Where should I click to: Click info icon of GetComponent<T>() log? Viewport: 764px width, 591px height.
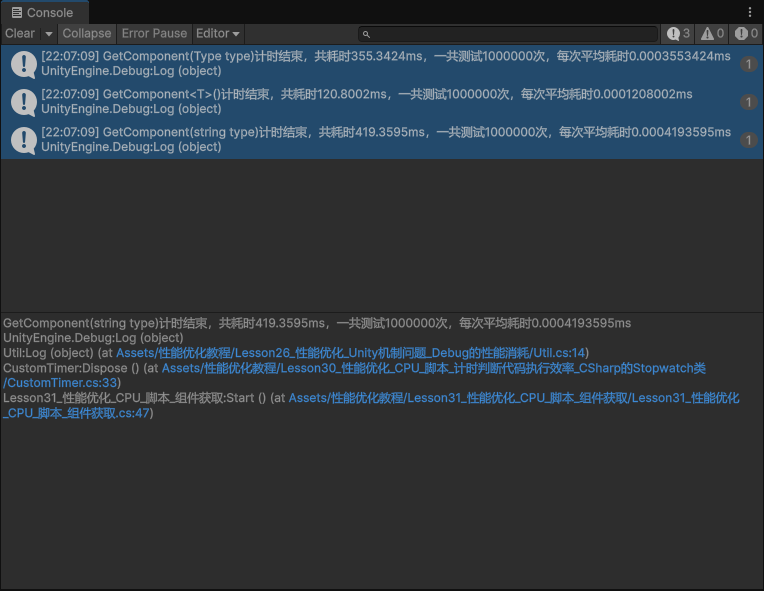(x=24, y=102)
